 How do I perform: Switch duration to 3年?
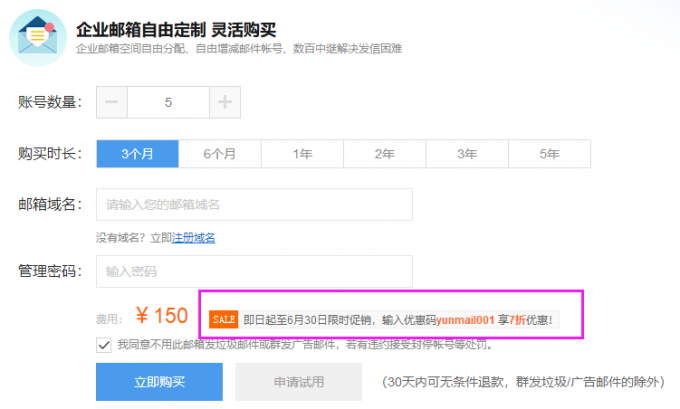click(467, 154)
